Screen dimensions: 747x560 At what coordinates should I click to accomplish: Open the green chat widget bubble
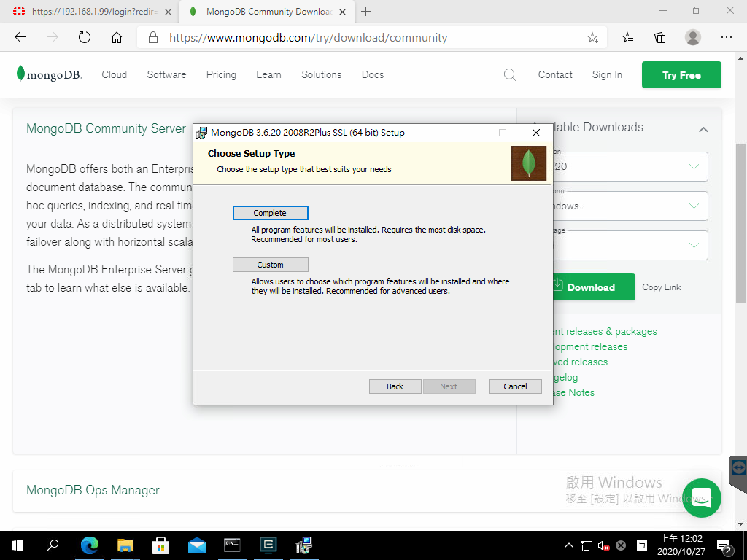click(701, 497)
